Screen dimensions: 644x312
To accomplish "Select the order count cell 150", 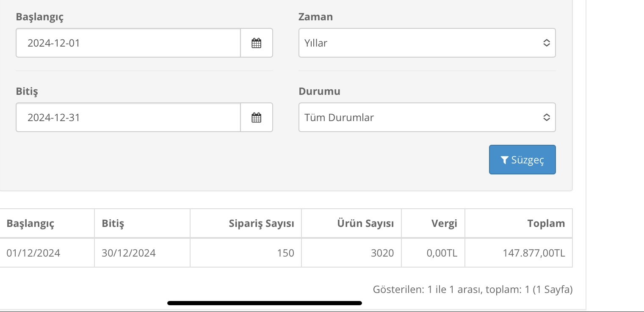I will (246, 253).
